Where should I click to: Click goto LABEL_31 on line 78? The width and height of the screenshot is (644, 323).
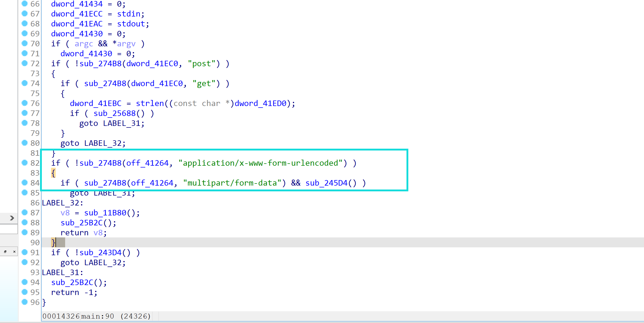112,123
